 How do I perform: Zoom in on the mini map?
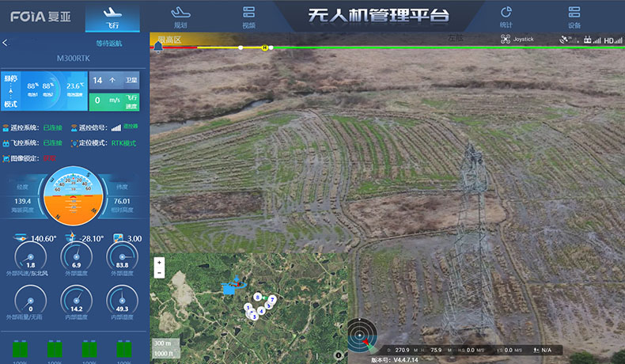tap(159, 262)
